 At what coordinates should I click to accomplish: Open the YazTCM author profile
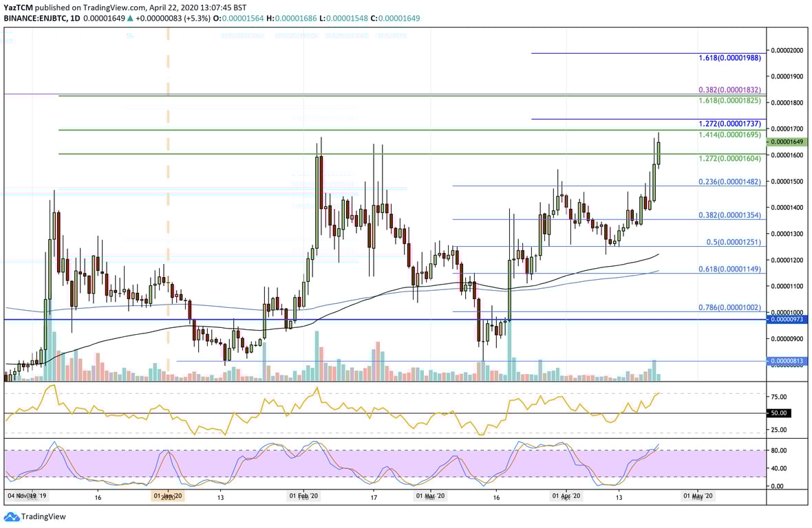(x=19, y=7)
